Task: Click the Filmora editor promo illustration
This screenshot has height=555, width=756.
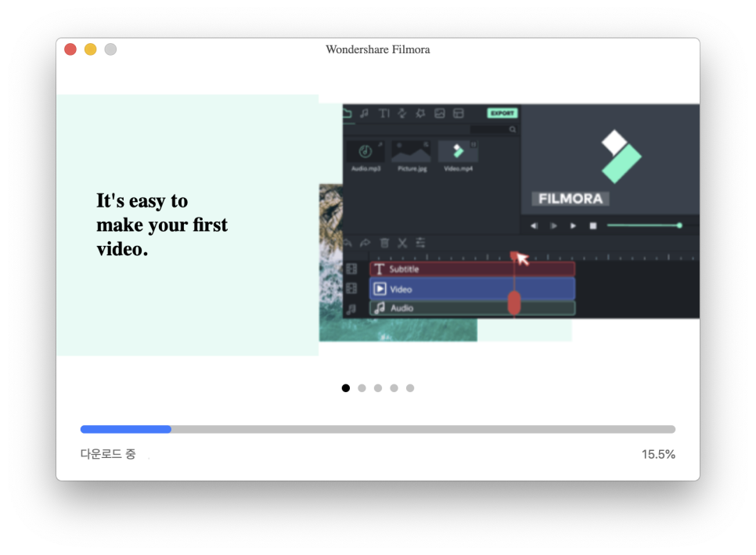Action: coord(509,223)
